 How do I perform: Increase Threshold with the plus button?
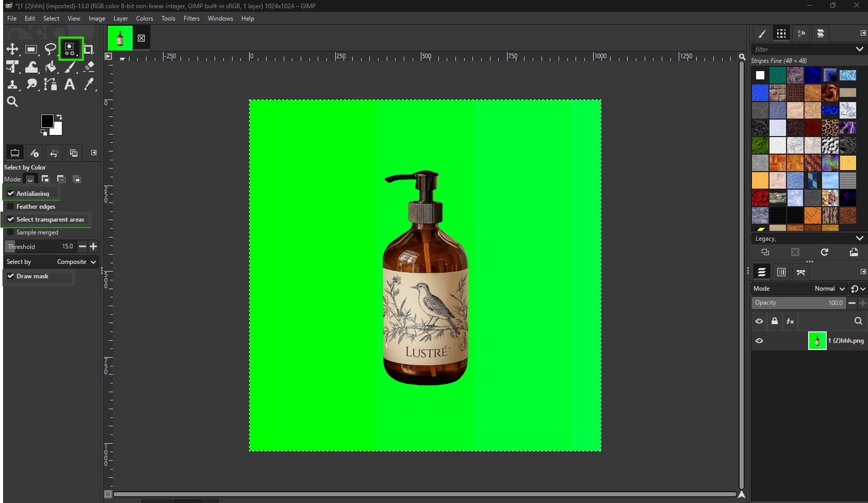click(93, 246)
